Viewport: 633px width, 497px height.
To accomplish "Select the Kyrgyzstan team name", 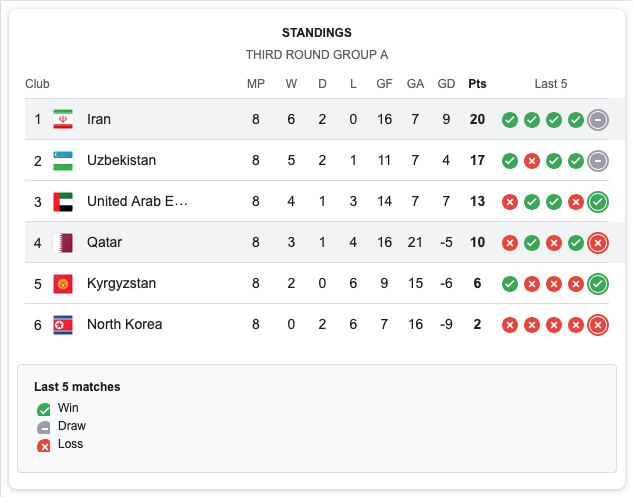I will (x=121, y=283).
